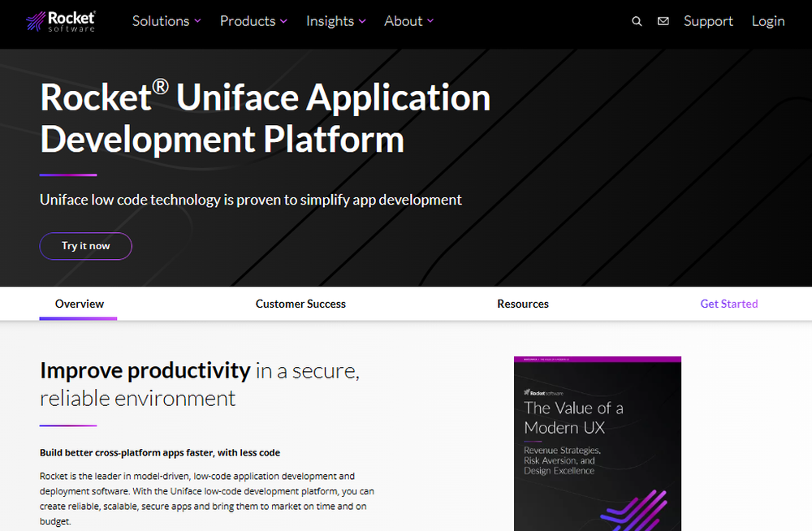
Task: Switch to the Resources tab
Action: [522, 304]
